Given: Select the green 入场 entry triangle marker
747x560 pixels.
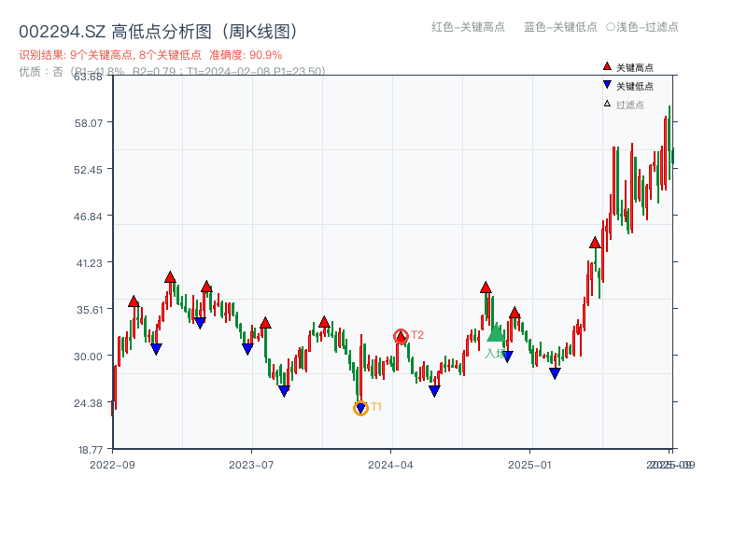Looking at the screenshot, I should (496, 333).
